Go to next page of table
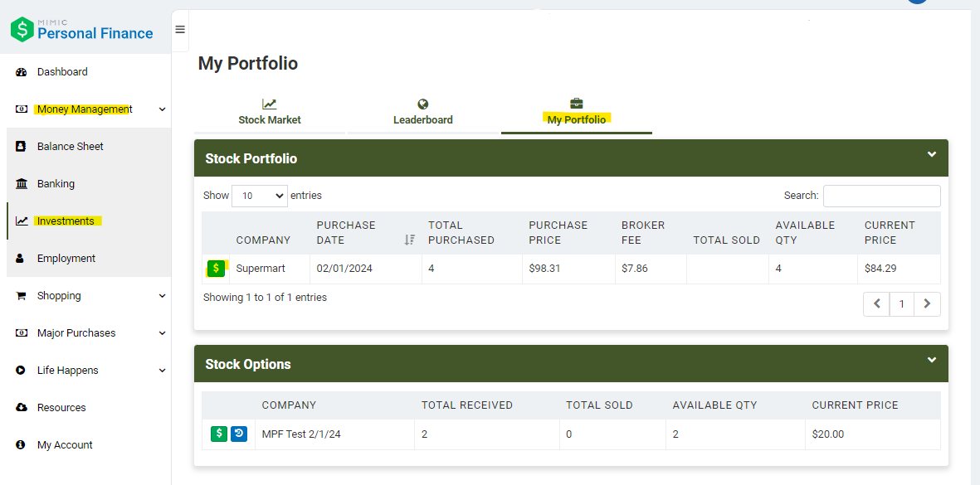980x485 pixels. click(x=928, y=304)
